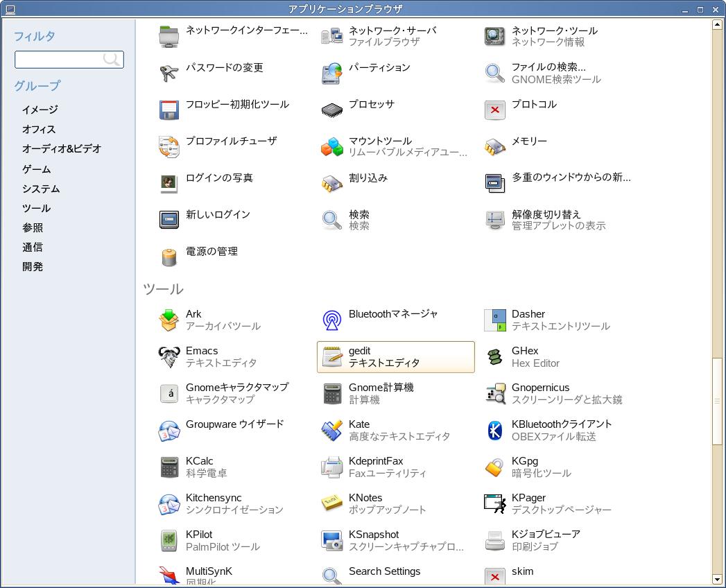Click the scrollbar up arrow
The height and width of the screenshot is (588, 726).
pos(717,25)
